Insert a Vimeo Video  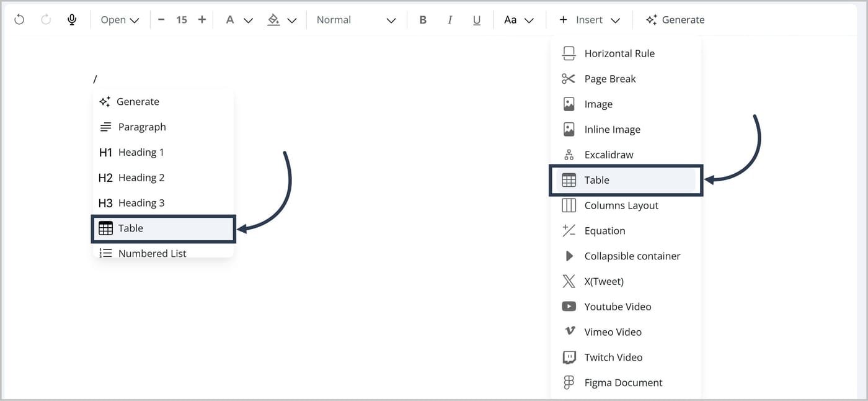626,332
